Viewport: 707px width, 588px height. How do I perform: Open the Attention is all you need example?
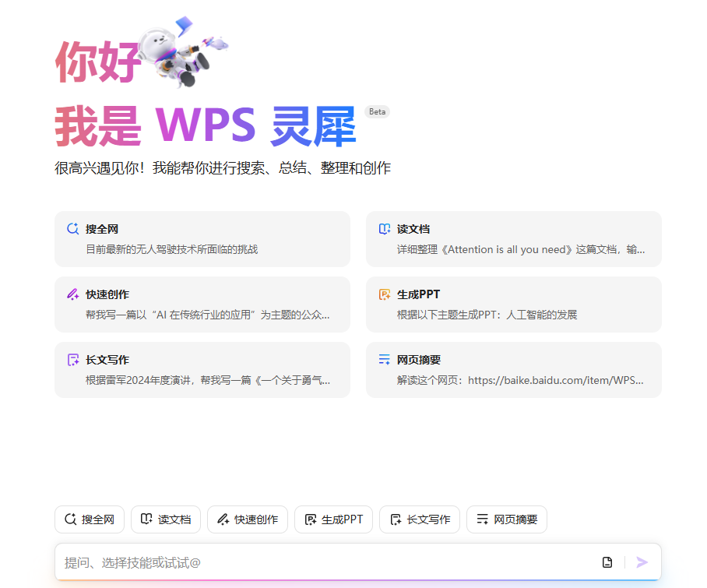coord(520,250)
